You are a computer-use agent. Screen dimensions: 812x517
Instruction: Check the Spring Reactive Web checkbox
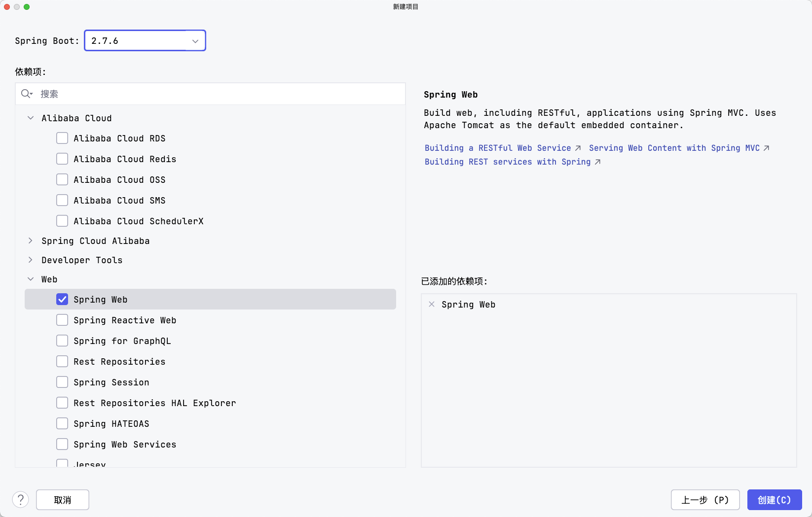[62, 320]
